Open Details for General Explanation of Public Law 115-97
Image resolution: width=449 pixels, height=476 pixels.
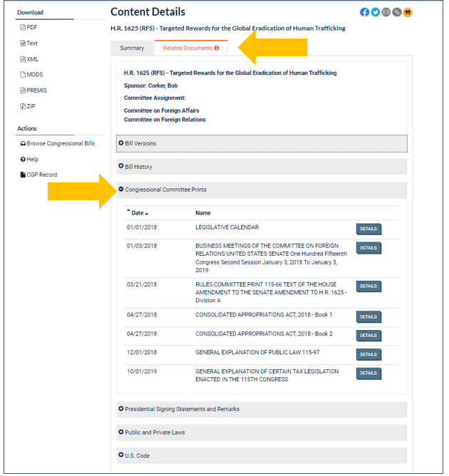pyautogui.click(x=368, y=355)
